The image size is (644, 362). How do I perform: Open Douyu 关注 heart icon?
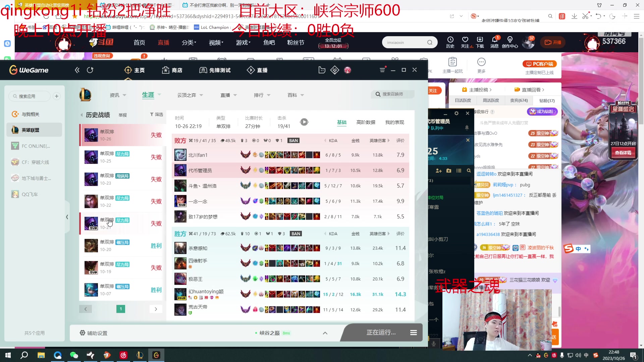click(465, 42)
